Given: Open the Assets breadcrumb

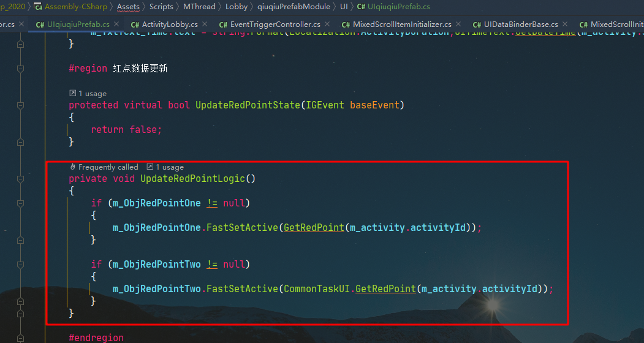Looking at the screenshot, I should [128, 7].
